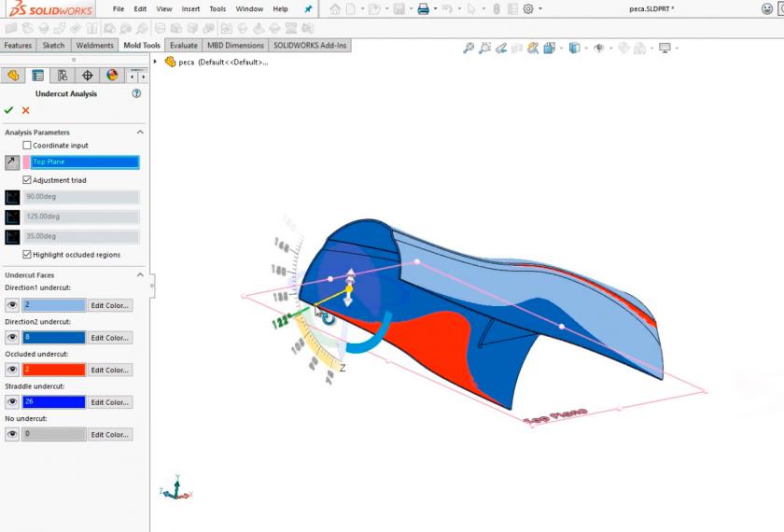Expand the peca feature tree node
This screenshot has width=784, height=532.
(155, 62)
